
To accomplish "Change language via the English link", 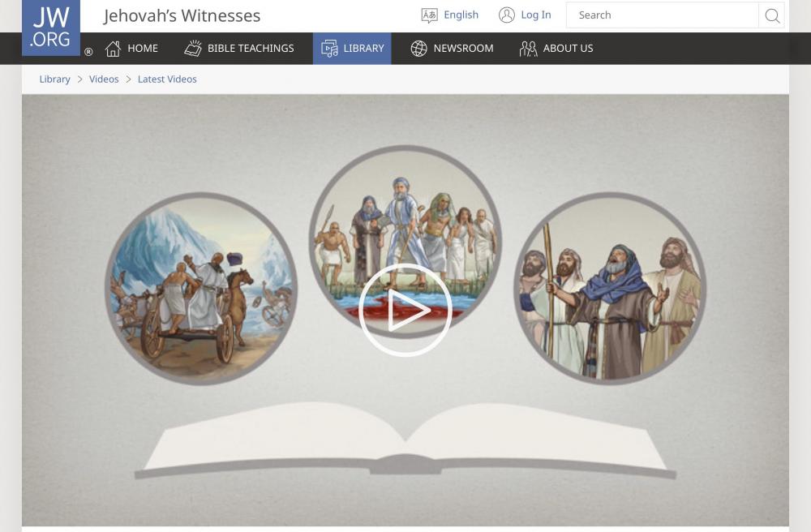I will [461, 15].
